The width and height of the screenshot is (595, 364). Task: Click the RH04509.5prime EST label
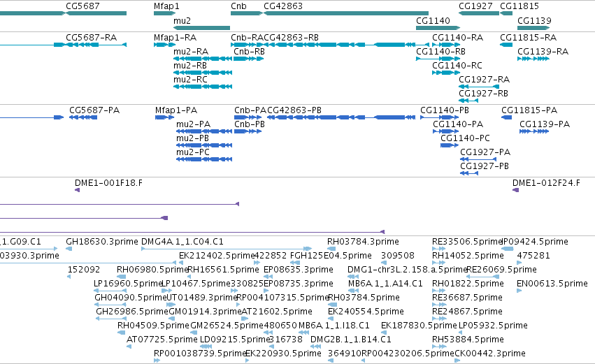click(x=153, y=326)
